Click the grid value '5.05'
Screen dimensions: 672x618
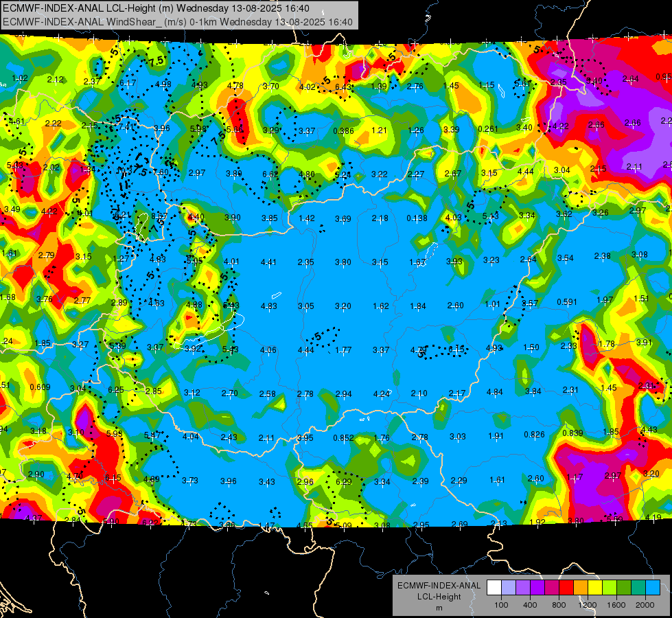pos(194,260)
